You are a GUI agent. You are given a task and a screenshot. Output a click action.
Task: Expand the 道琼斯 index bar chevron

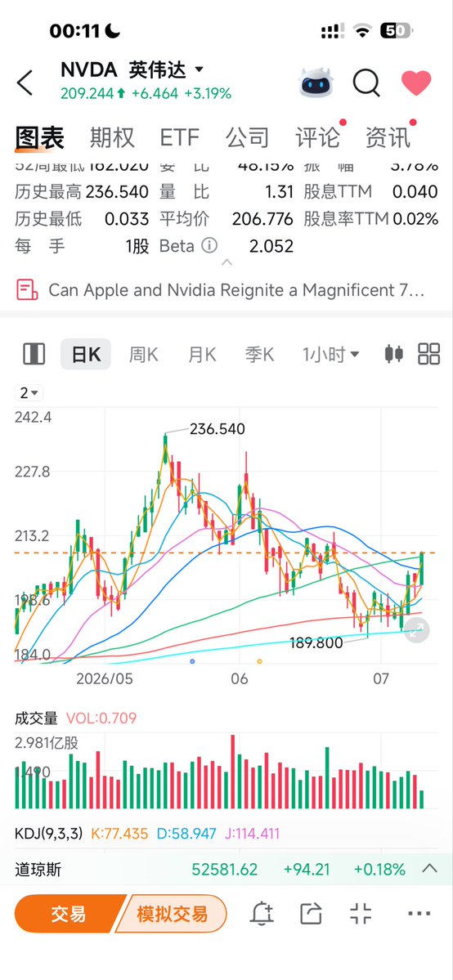point(430,869)
